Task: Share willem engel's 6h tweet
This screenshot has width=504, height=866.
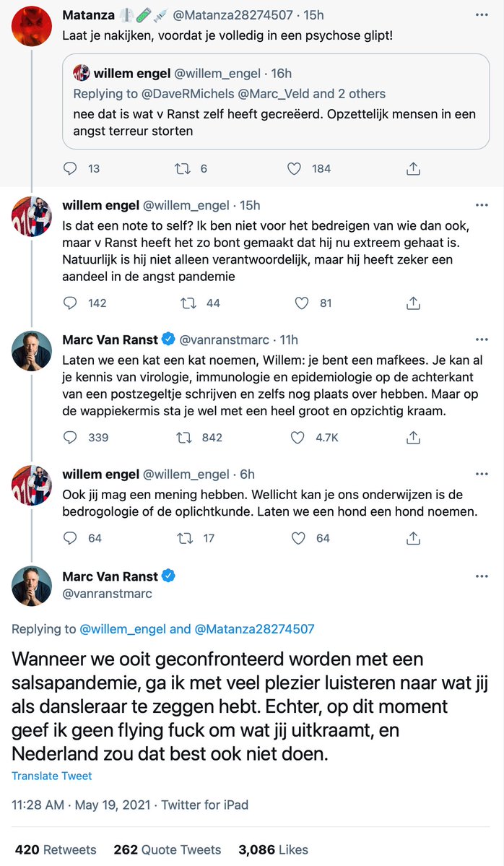Action: click(x=413, y=537)
